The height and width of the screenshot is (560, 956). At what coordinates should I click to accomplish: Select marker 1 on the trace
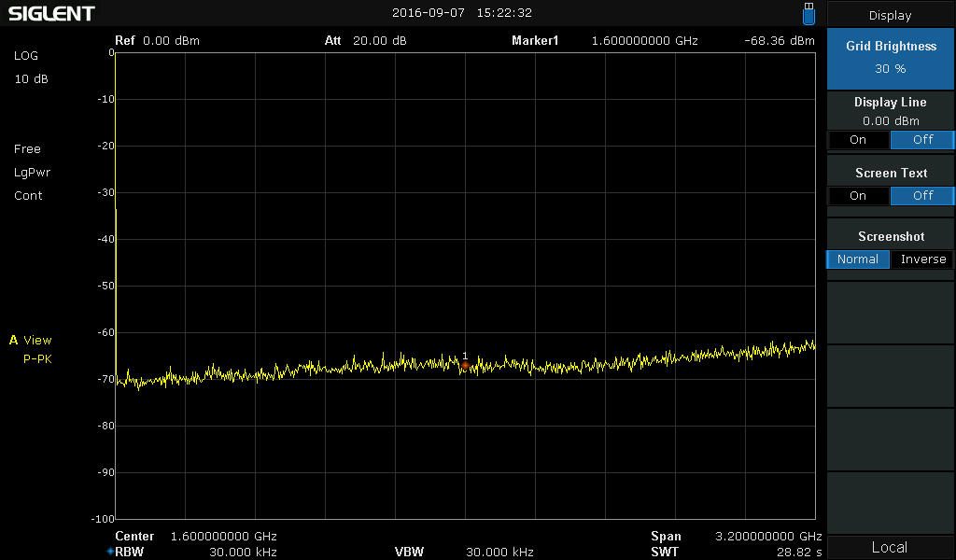[x=465, y=365]
